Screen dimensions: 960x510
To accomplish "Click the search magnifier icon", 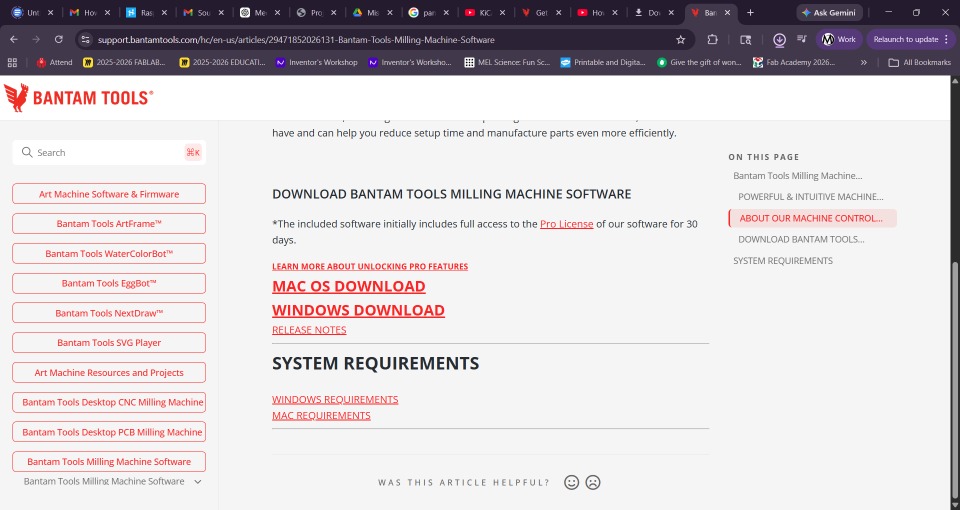I will [x=27, y=152].
